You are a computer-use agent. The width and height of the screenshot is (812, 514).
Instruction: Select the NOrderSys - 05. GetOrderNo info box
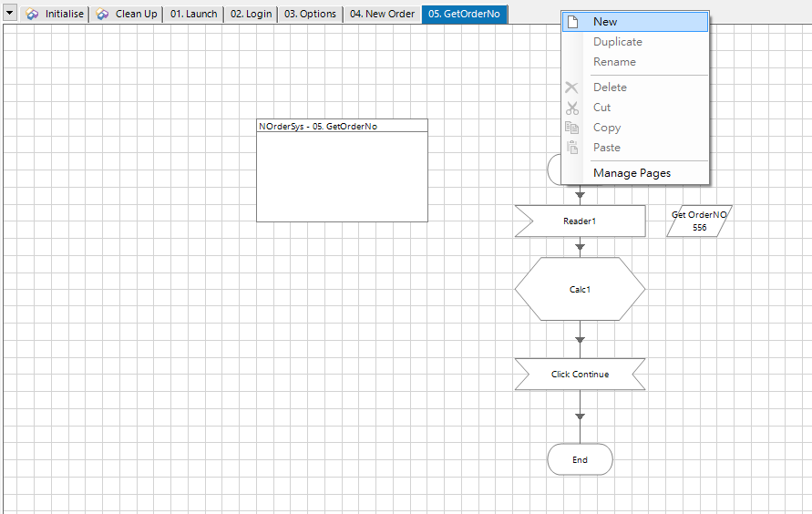343,170
